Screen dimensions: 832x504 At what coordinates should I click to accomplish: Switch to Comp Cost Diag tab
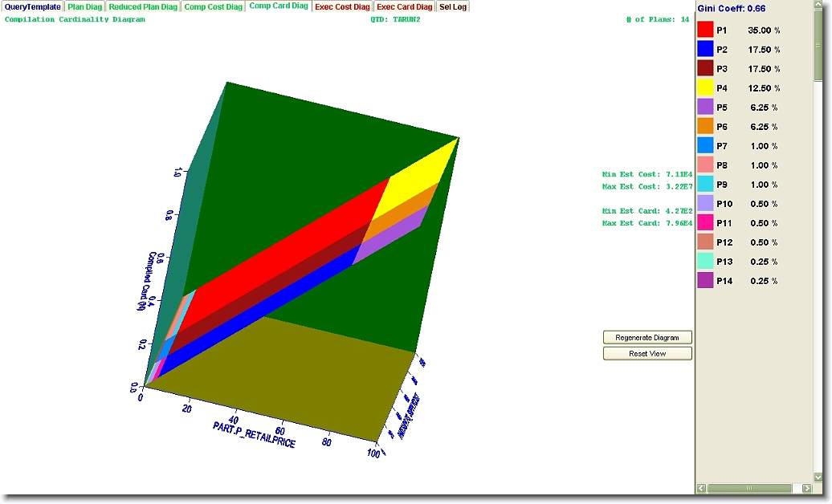click(213, 6)
